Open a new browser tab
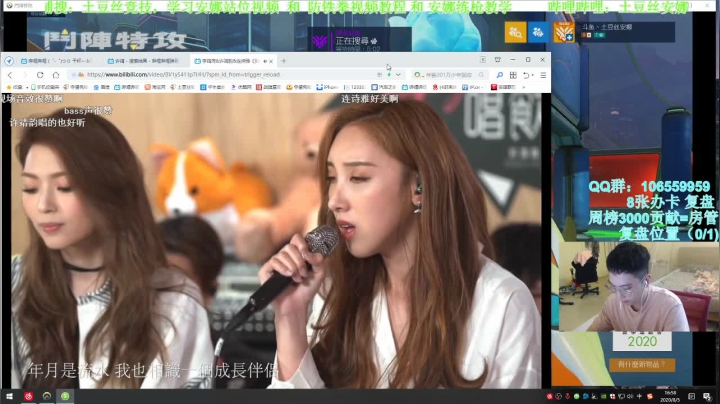The height and width of the screenshot is (404, 720). 284,61
